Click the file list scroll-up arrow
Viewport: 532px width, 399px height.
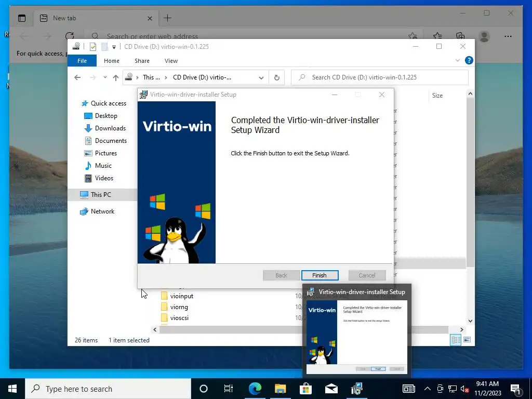pos(470,94)
